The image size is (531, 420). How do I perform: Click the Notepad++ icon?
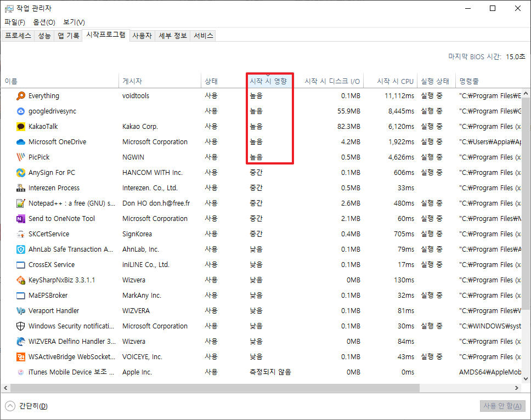point(21,203)
